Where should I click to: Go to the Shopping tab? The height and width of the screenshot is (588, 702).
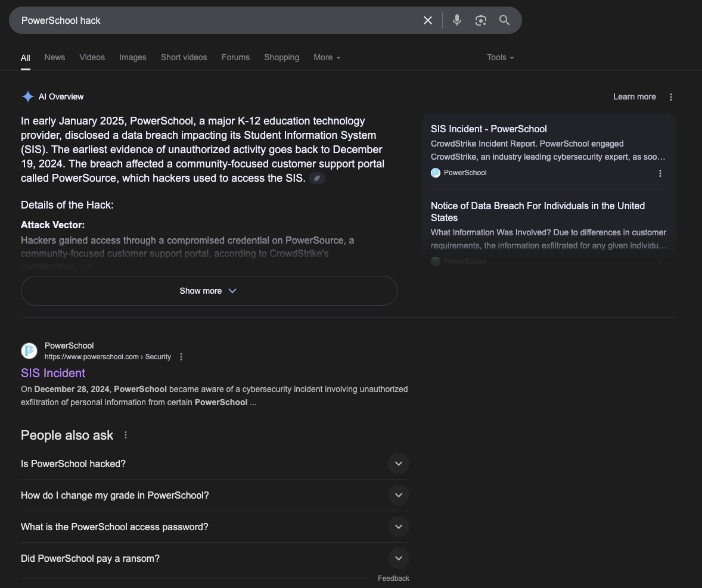(x=282, y=57)
